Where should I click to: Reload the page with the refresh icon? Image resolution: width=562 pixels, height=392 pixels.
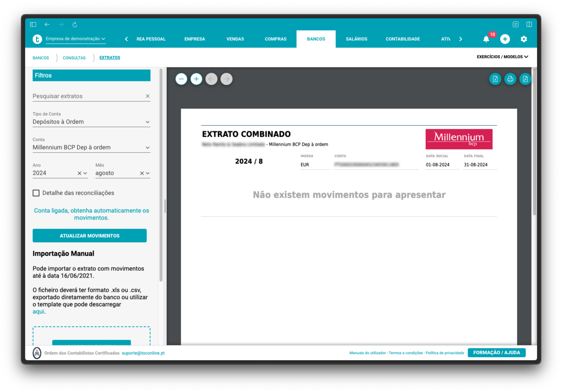coord(75,24)
